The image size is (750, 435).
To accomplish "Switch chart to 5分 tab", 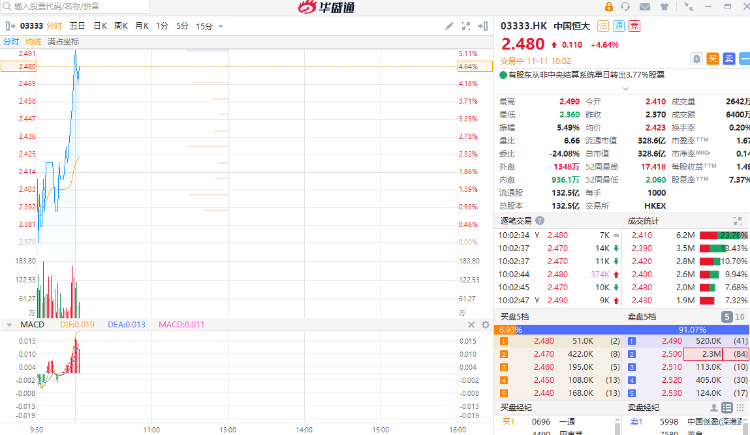I will click(182, 26).
